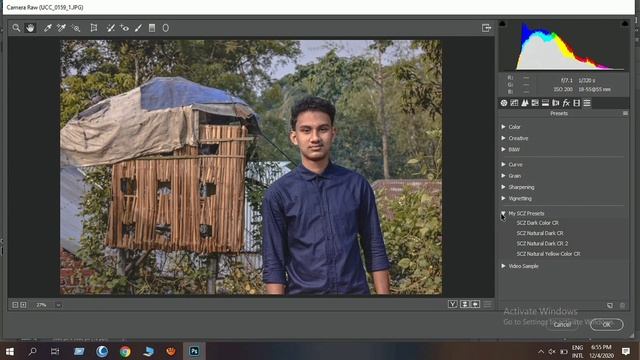Viewport: 640px width, 360px height.
Task: Select the Color Sampler tool
Action: pos(62,28)
